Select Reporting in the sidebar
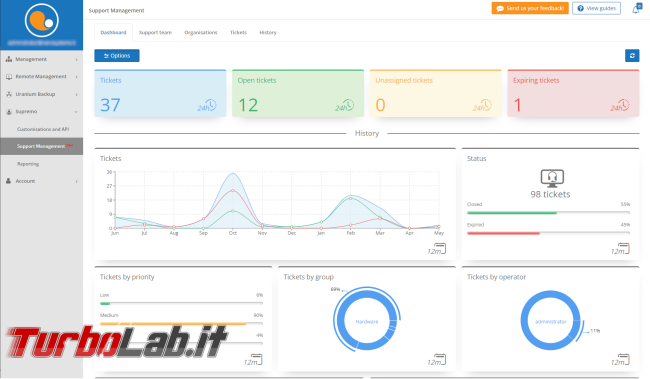The image size is (650, 379). (x=28, y=164)
